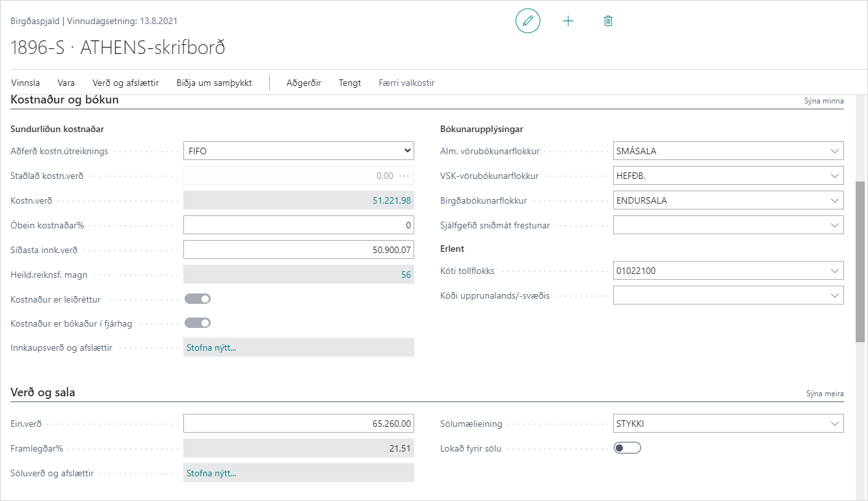Image resolution: width=868 pixels, height=501 pixels.
Task: Toggle Kostnaður er bókaður í fjárhag switch
Action: pyautogui.click(x=198, y=323)
